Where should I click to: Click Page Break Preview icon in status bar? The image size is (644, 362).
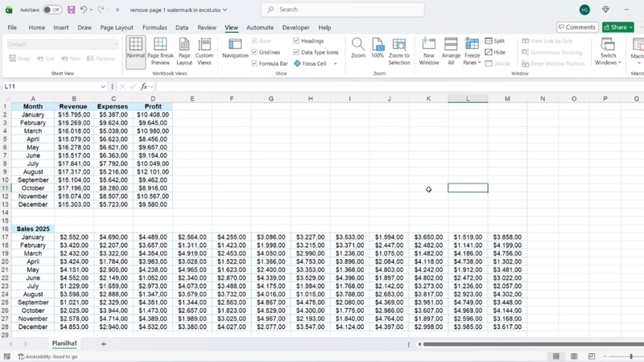[x=592, y=356]
